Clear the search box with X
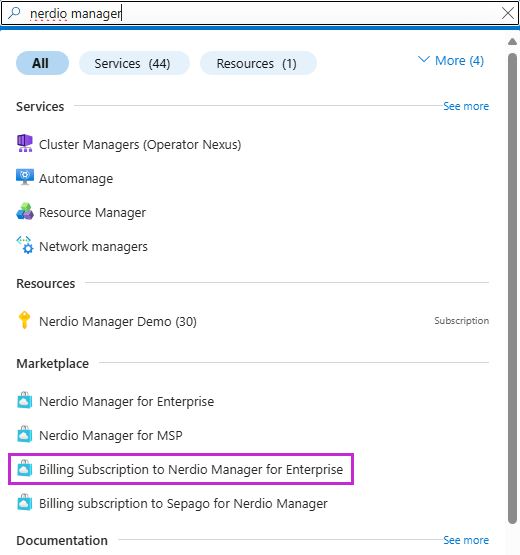The height and width of the screenshot is (555, 520). click(x=508, y=13)
